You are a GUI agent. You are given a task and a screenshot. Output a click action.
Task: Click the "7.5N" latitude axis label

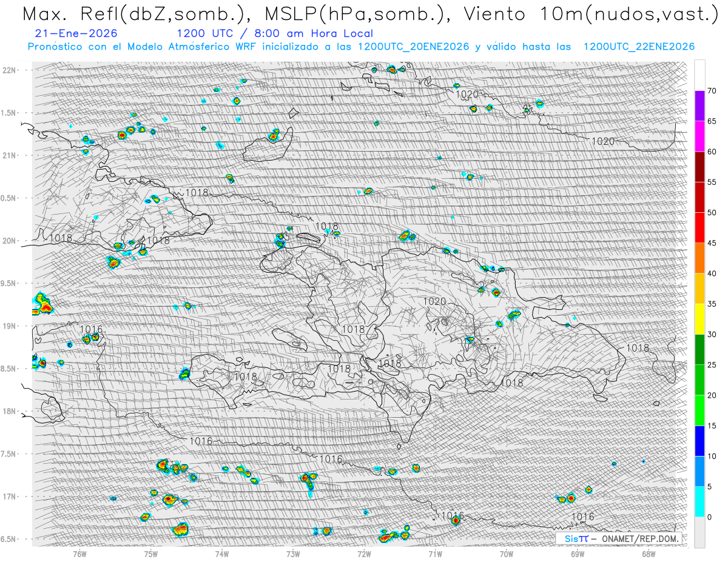pyautogui.click(x=8, y=454)
